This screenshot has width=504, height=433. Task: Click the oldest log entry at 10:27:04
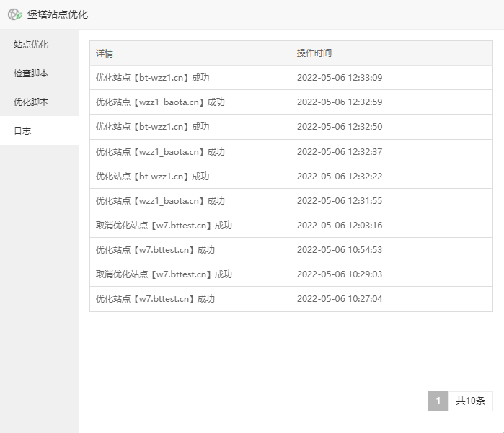291,299
